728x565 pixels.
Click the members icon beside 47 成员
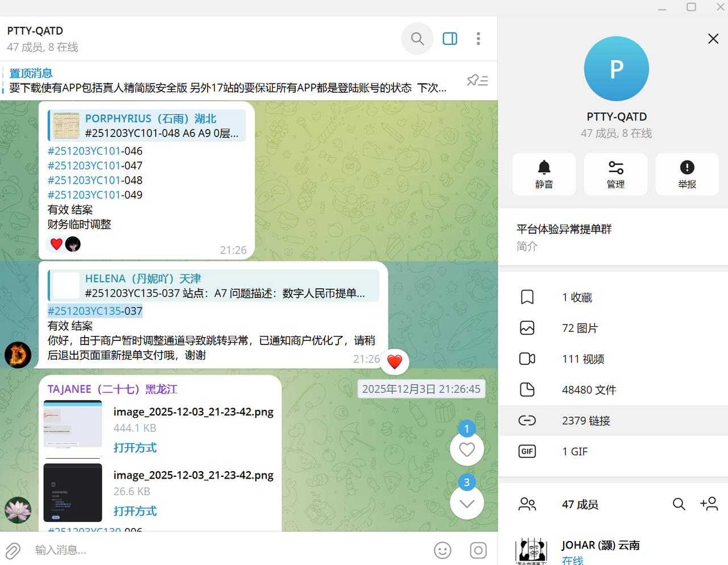[527, 504]
